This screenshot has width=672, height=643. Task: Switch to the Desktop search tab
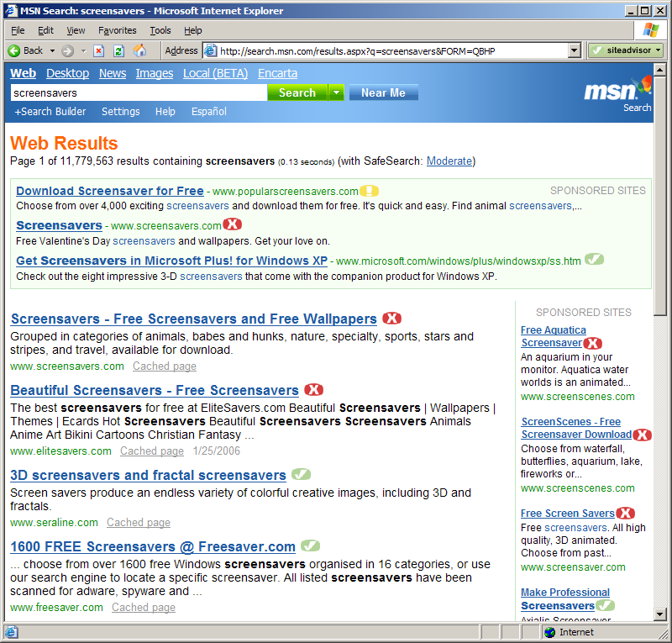68,73
